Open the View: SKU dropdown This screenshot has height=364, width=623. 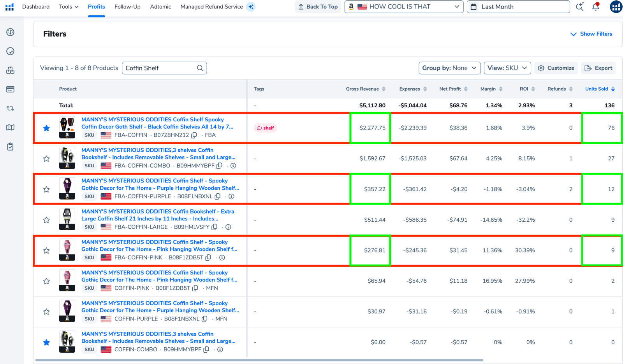pos(507,68)
